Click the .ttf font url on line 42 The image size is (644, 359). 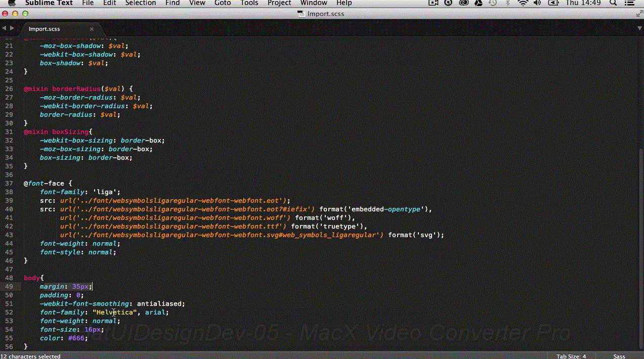[174, 226]
